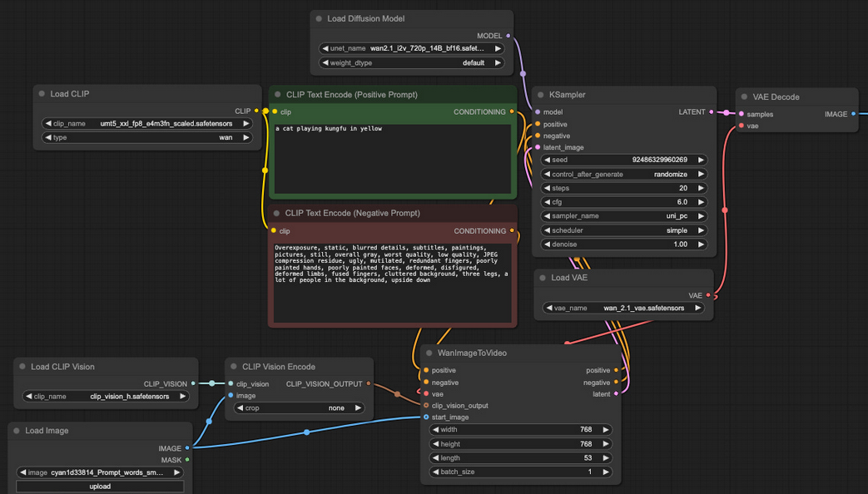Click the CLIP_VISION output connector
868x494 pixels.
[x=193, y=383]
